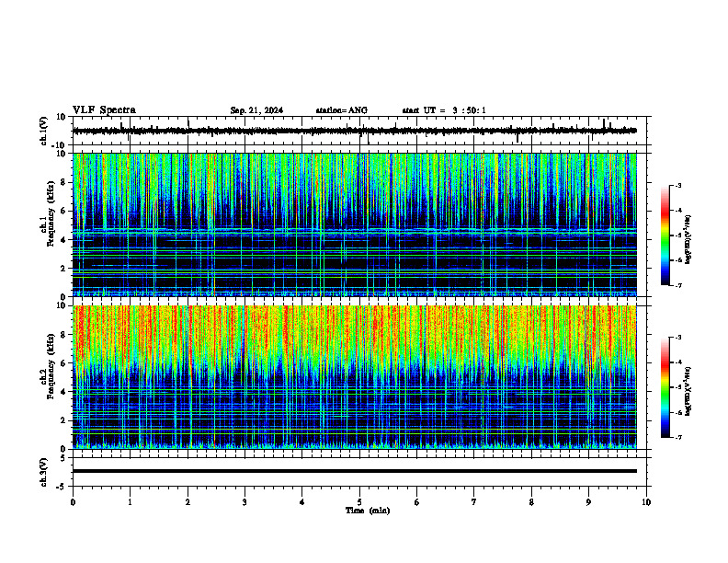
Task: Click the date text "Sep. 21, 2024"
Action: pyautogui.click(x=256, y=110)
